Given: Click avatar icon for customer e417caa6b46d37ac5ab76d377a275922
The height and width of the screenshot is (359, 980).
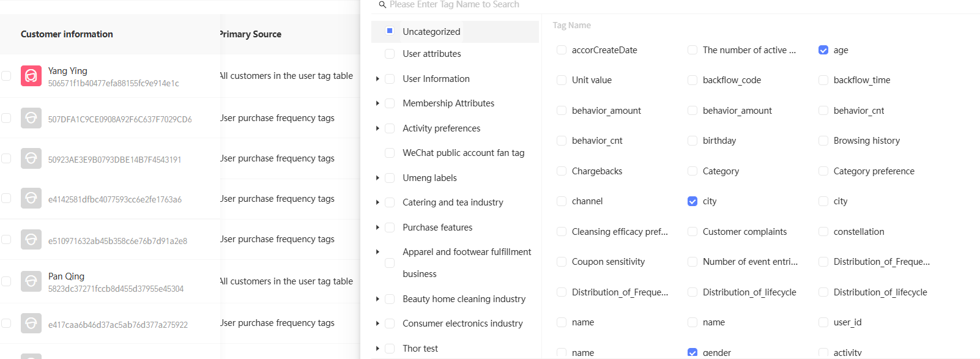Looking at the screenshot, I should (31, 324).
